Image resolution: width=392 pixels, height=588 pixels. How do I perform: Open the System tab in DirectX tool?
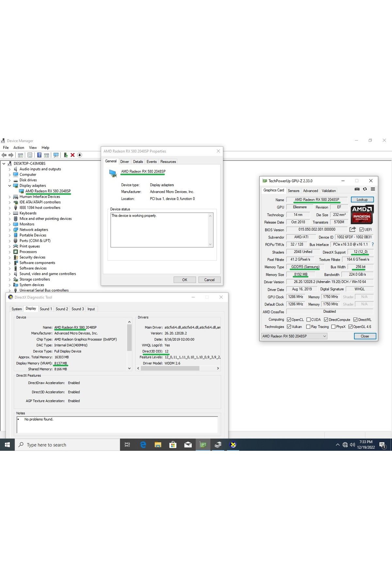[17, 309]
